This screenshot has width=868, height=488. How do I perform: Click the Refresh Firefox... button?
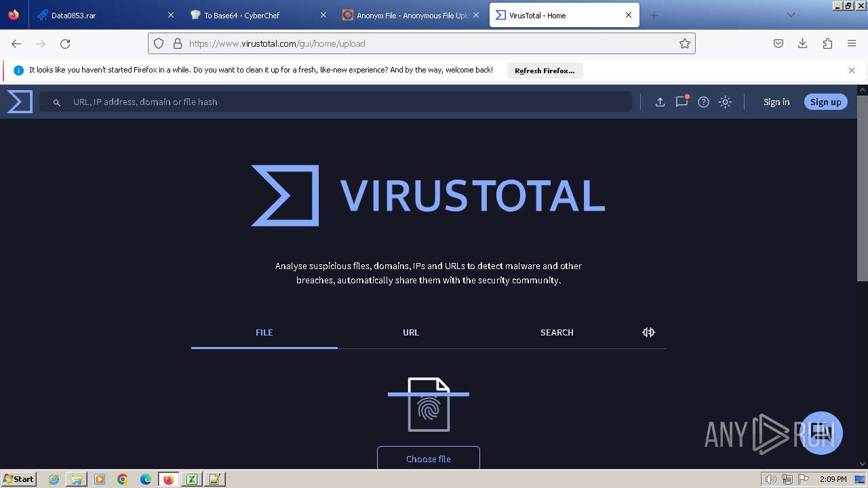point(545,70)
